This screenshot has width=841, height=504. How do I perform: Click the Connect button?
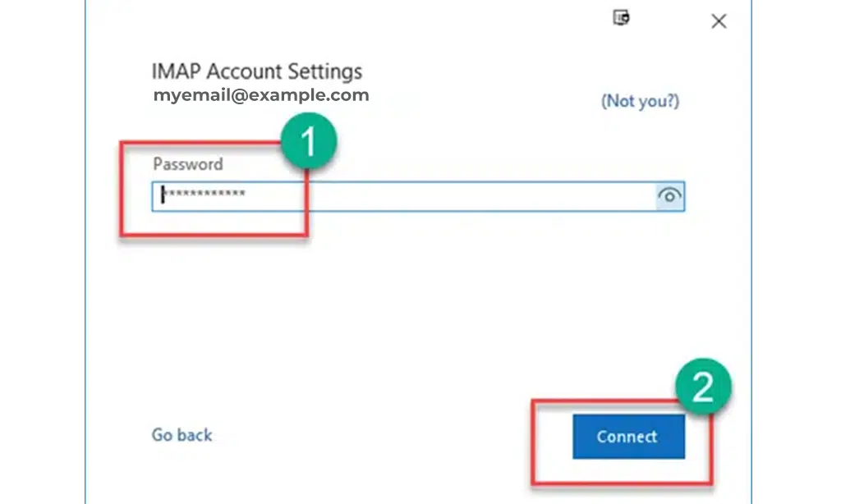628,436
